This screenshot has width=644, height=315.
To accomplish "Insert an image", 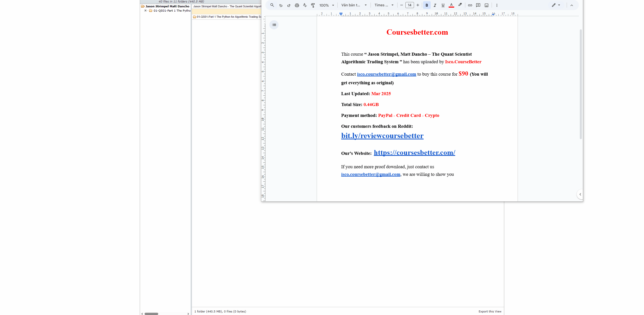I will 486,5.
